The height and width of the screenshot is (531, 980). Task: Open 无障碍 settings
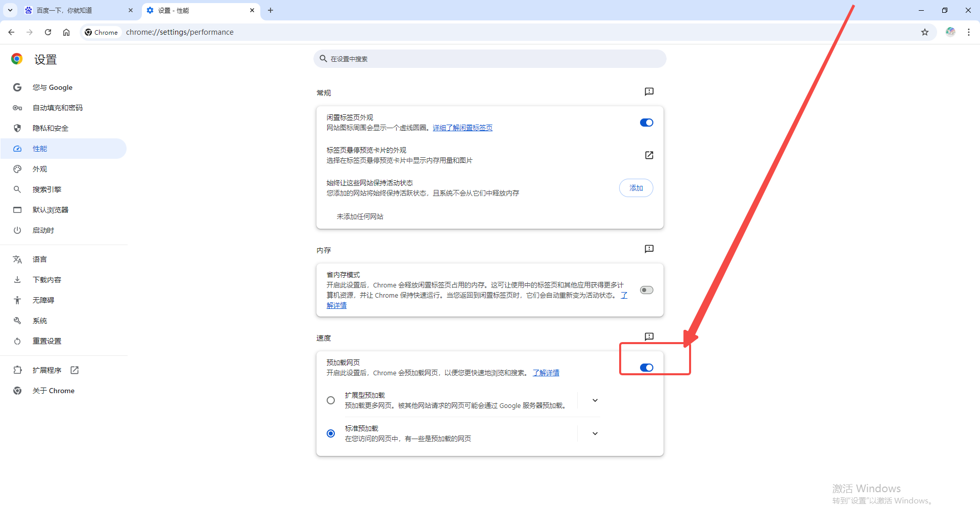click(64, 300)
